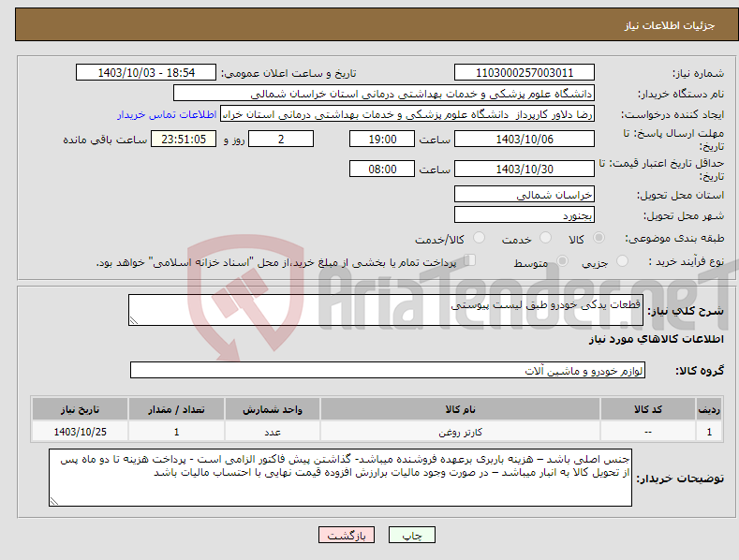Click the -- item code cell

[x=647, y=432]
